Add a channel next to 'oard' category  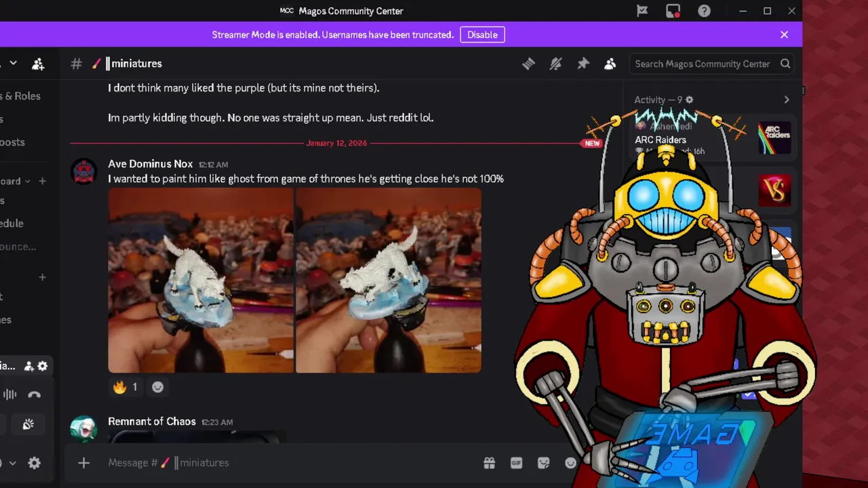pyautogui.click(x=42, y=182)
